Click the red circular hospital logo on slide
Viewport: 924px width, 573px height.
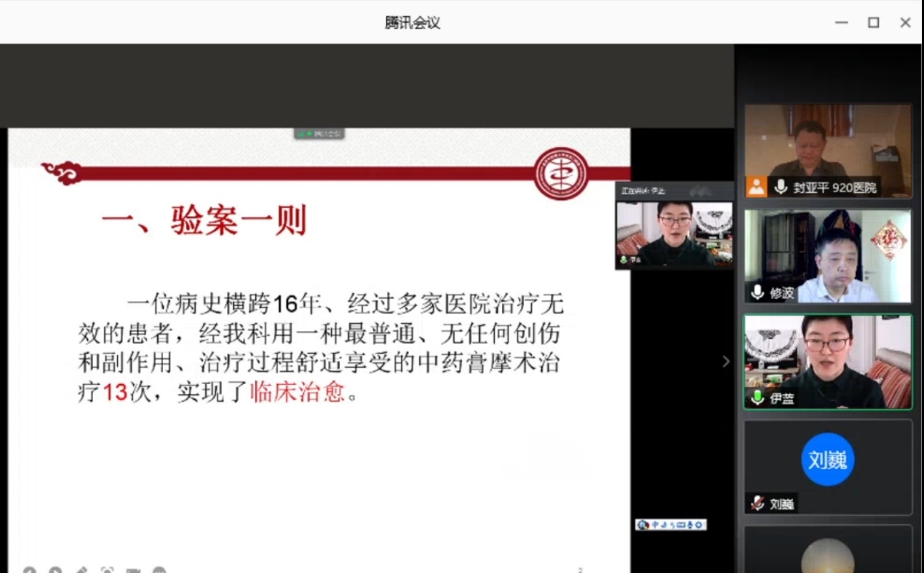[x=561, y=174]
